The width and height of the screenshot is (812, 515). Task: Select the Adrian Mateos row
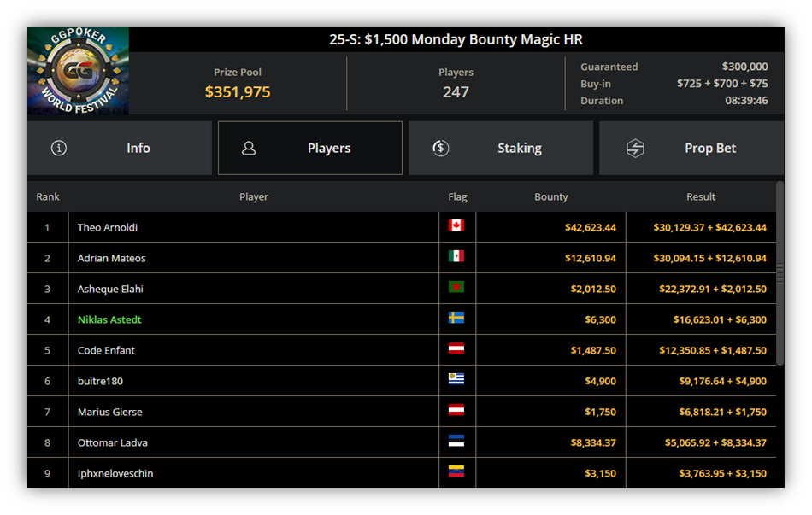(x=402, y=258)
